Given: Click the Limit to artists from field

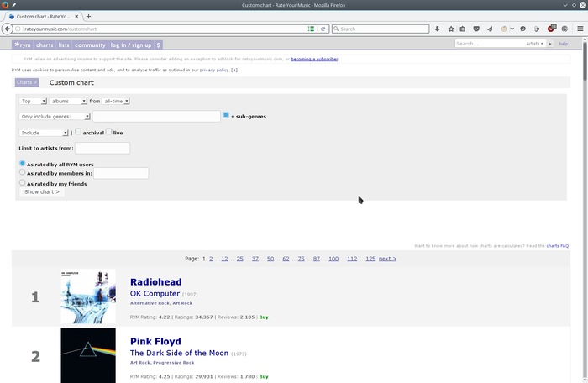Looking at the screenshot, I should pos(102,148).
